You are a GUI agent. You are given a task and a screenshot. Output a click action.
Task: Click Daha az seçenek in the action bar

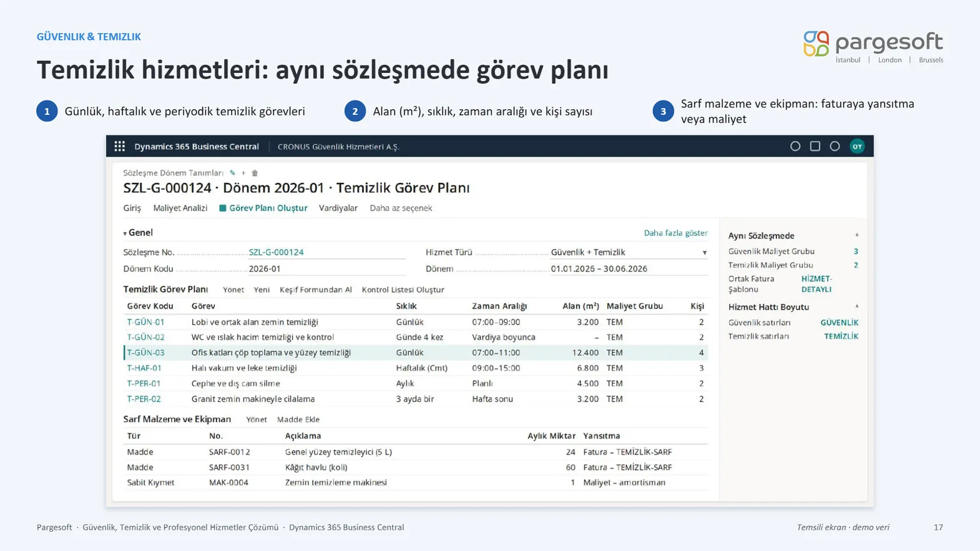pyautogui.click(x=401, y=208)
